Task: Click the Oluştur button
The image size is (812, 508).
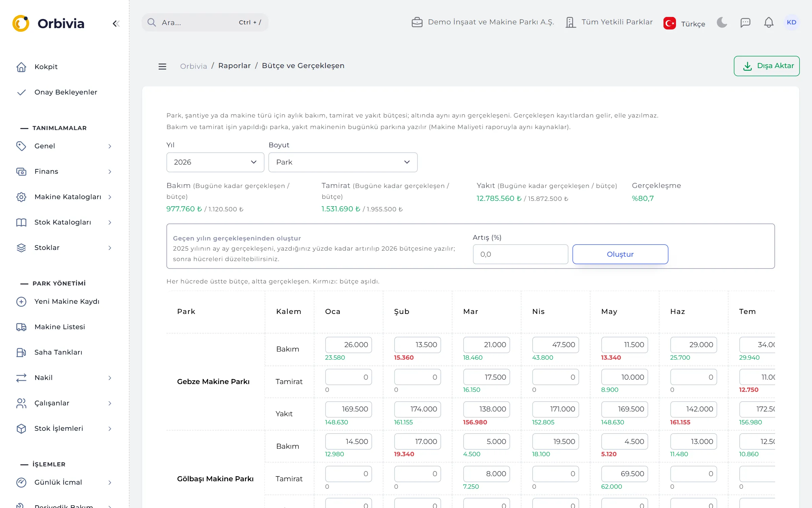Action: 620,254
